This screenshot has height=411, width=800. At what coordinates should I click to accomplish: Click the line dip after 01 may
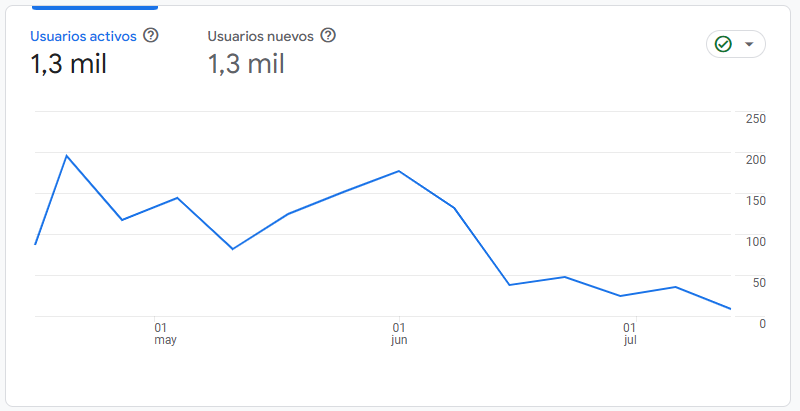[x=233, y=249]
